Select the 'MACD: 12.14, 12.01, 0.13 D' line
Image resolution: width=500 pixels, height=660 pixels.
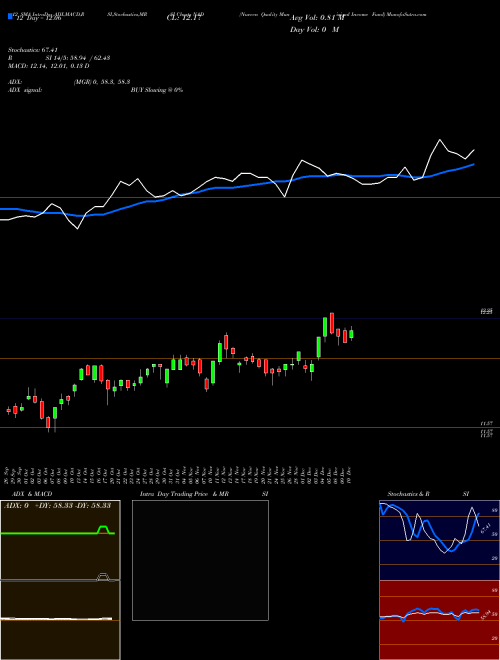coord(48,66)
